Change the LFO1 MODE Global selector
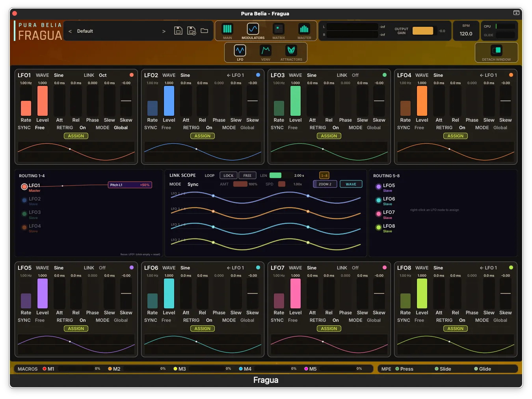The image size is (532, 399). [121, 128]
